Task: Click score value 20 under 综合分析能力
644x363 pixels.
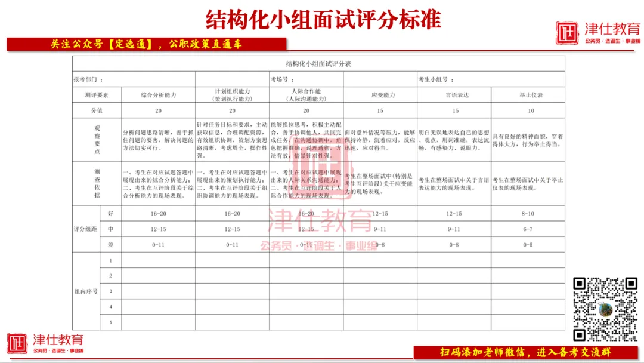Action: pyautogui.click(x=158, y=110)
